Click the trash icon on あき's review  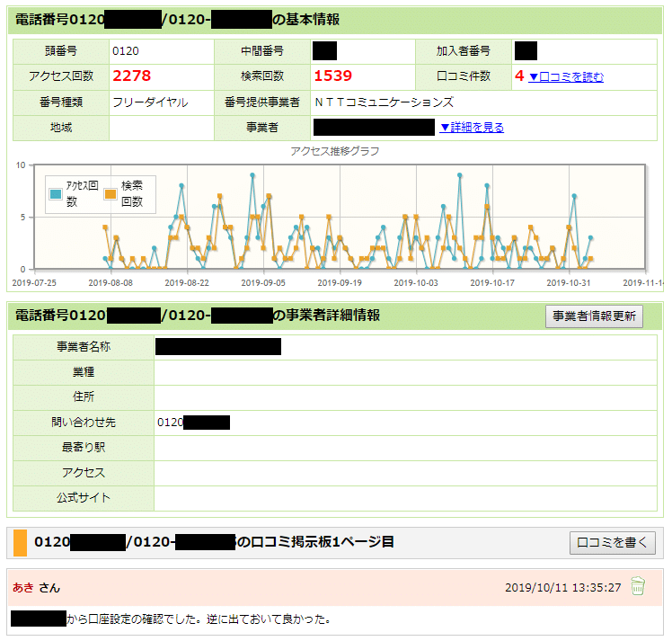637,585
